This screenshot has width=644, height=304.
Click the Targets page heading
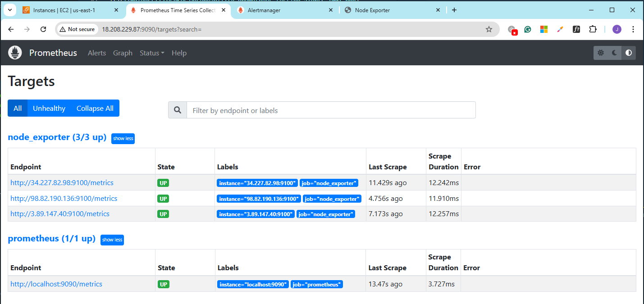click(32, 81)
